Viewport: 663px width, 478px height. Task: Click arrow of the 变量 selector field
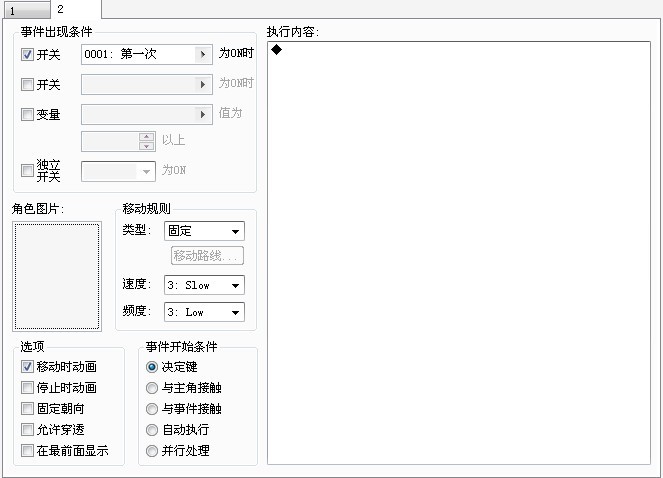pos(203,115)
